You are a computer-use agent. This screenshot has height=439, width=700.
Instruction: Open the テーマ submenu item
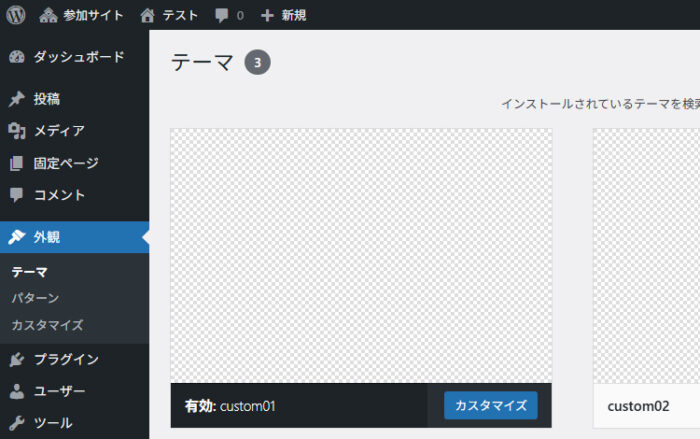pyautogui.click(x=30, y=271)
